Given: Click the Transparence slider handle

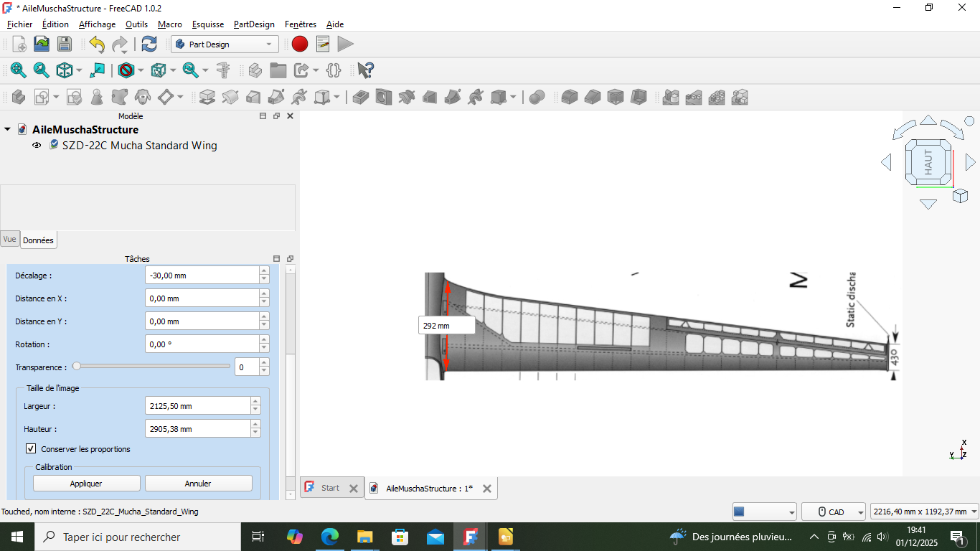Looking at the screenshot, I should click(77, 367).
